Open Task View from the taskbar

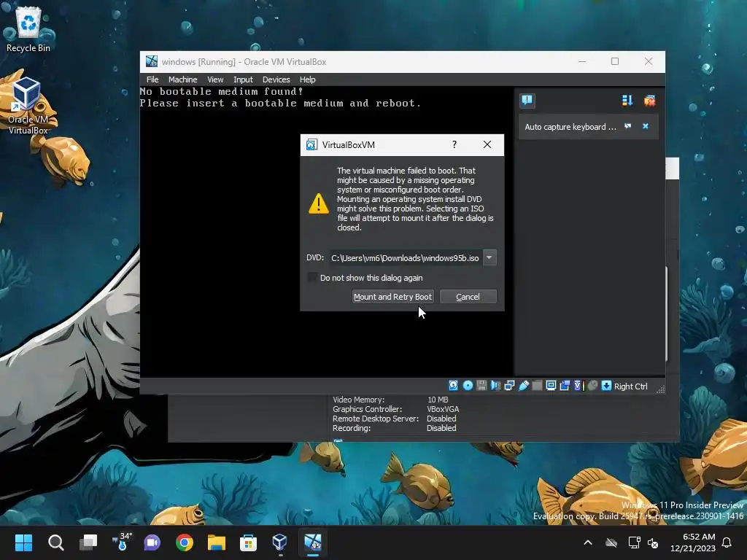[x=88, y=542]
